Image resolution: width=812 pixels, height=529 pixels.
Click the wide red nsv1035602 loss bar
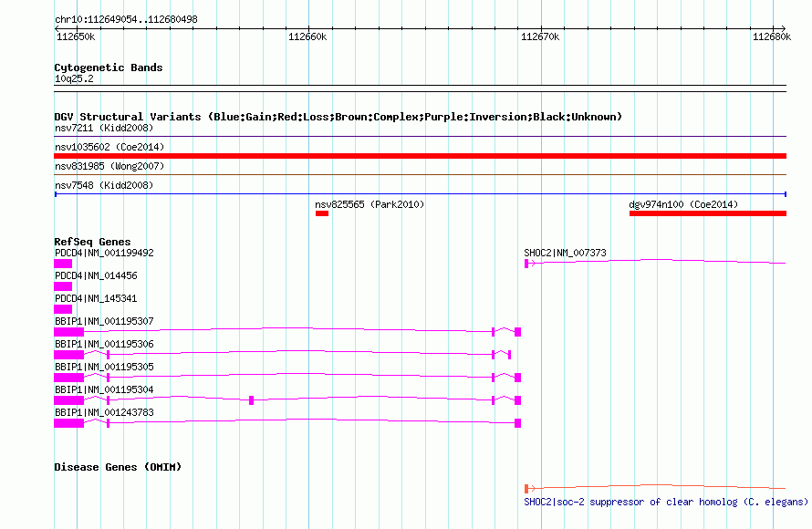click(420, 156)
